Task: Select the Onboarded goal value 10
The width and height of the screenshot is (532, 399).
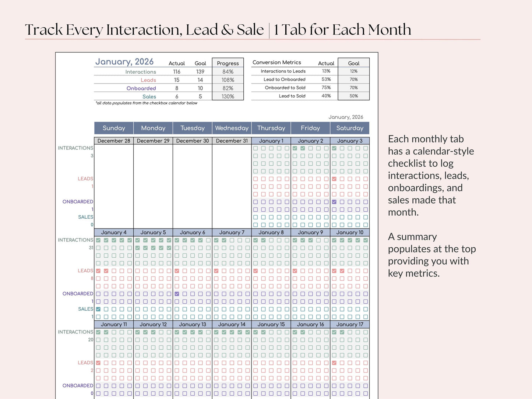Action: click(x=200, y=88)
